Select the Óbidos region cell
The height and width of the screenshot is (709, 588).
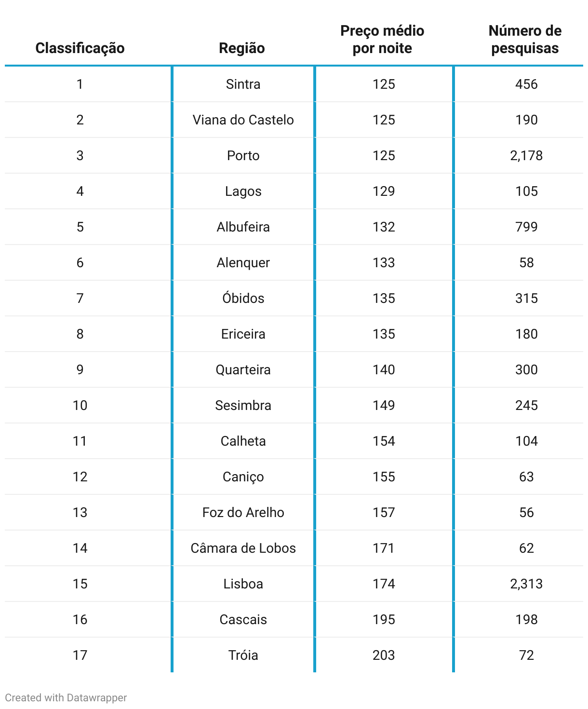[x=243, y=299]
